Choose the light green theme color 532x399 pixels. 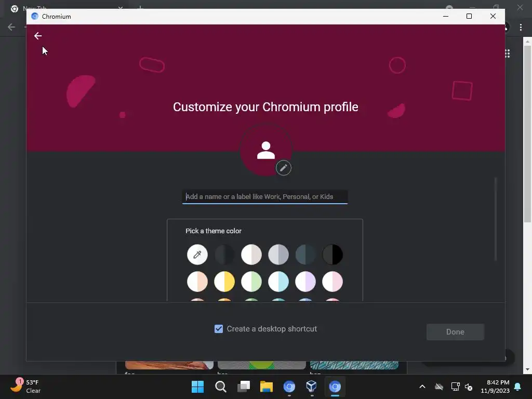251,282
